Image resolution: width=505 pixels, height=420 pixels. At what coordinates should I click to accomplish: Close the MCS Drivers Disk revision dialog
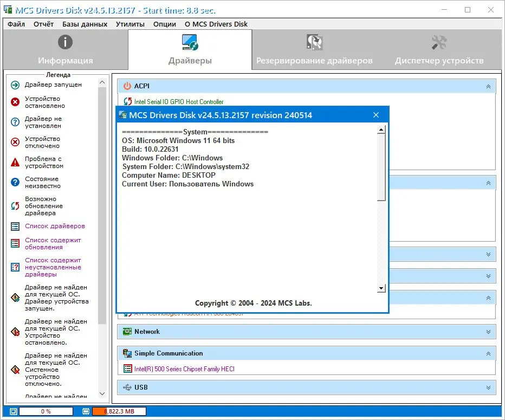point(376,115)
